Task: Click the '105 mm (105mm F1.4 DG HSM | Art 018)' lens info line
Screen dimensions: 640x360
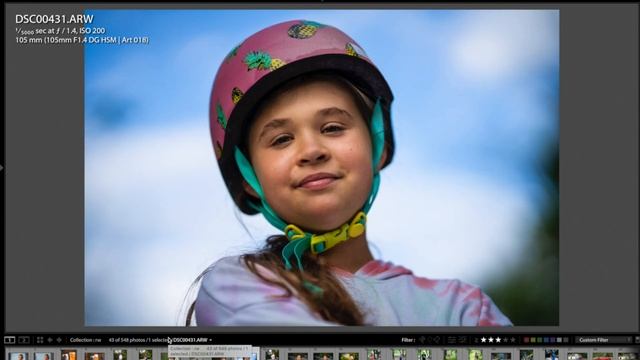Action: pos(82,40)
